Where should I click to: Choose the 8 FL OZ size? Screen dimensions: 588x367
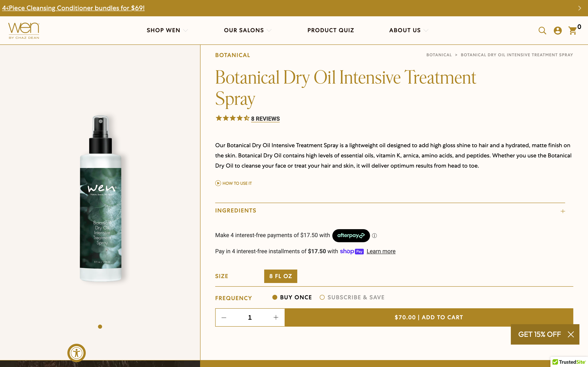pos(280,276)
